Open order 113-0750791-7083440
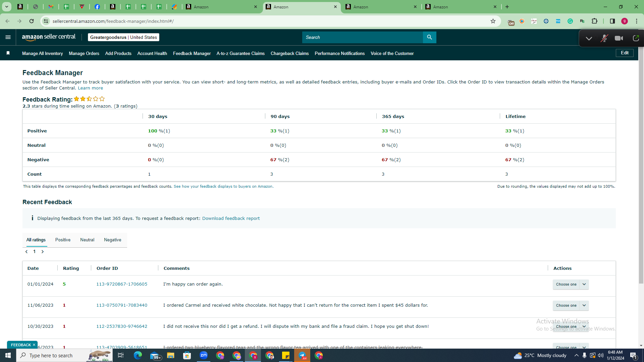The image size is (644, 362). [x=122, y=305]
